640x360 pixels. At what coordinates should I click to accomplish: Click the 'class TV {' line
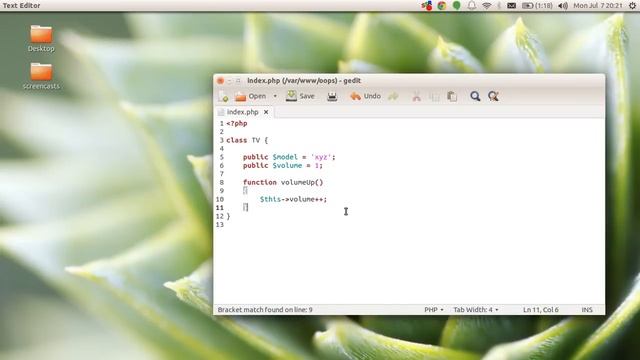247,140
